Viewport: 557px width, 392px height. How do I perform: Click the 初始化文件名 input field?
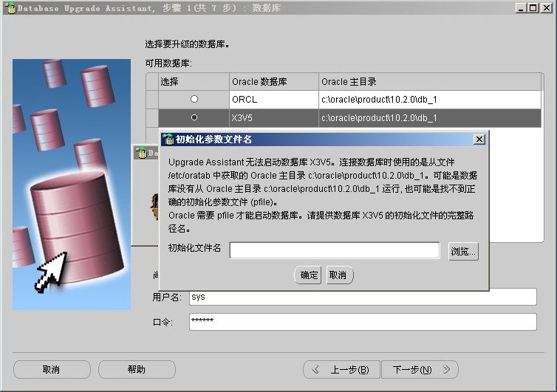click(335, 250)
